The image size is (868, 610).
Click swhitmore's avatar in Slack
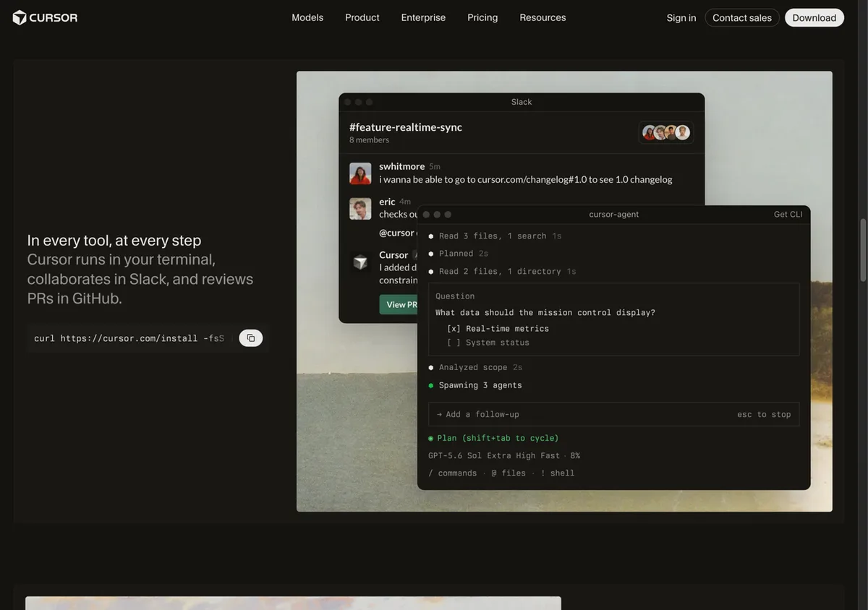click(360, 173)
